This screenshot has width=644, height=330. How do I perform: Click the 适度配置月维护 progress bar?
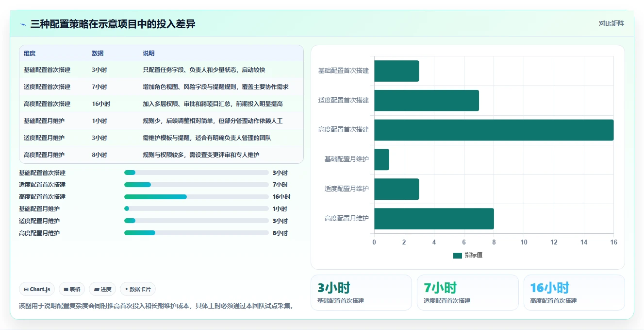(x=197, y=221)
